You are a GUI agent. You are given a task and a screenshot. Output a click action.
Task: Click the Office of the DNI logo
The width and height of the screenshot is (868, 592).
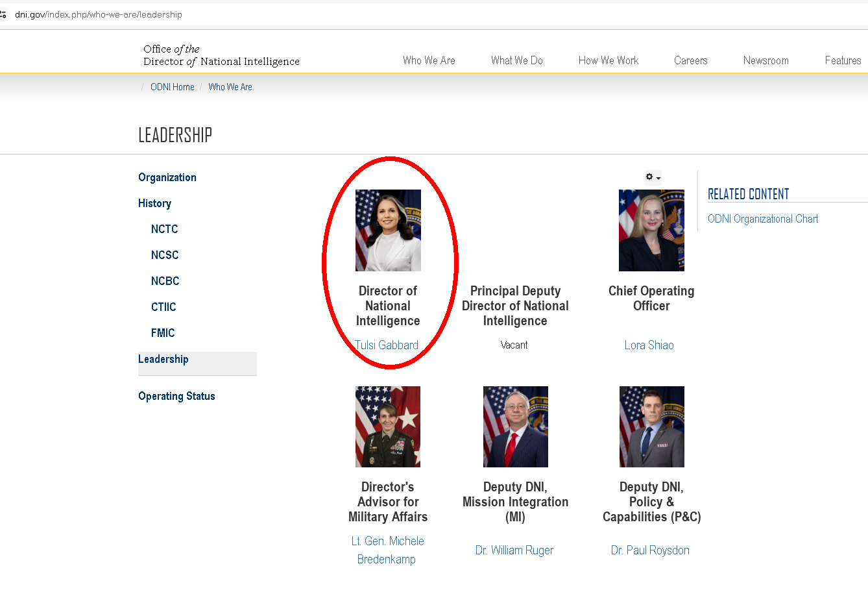[x=221, y=55]
